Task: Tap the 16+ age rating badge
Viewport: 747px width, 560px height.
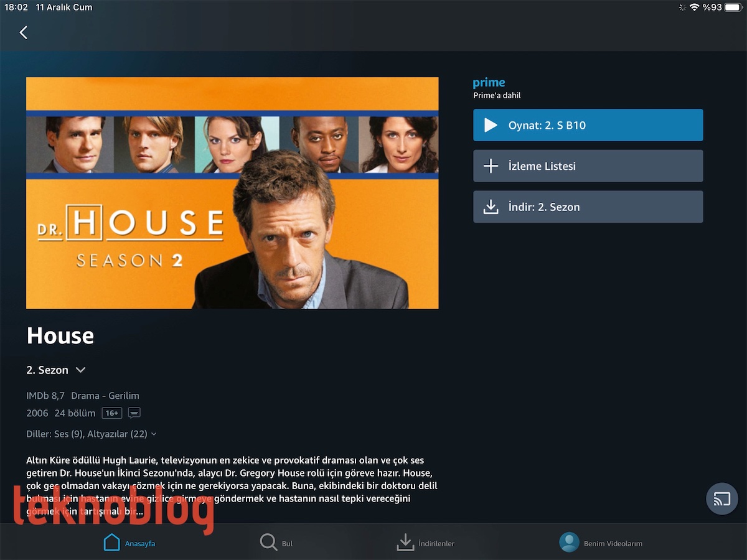Action: 112,413
